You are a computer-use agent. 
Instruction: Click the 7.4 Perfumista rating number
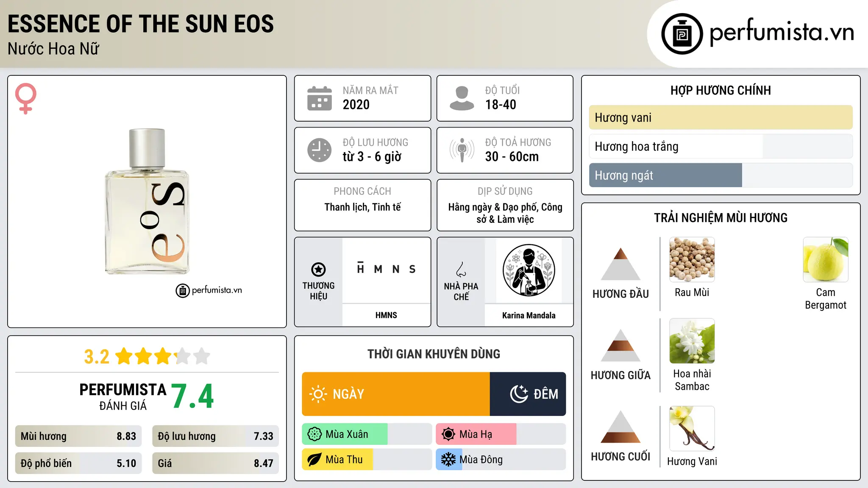(192, 396)
